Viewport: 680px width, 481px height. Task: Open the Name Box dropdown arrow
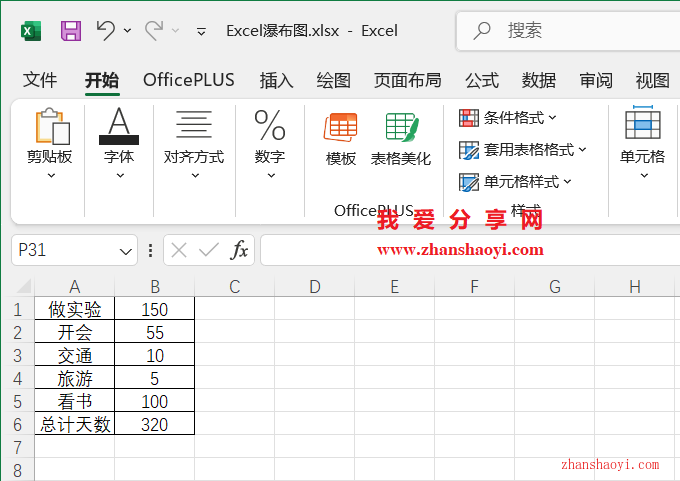[126, 251]
